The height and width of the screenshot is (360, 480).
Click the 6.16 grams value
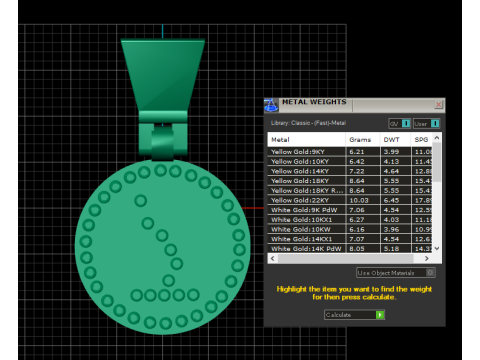pyautogui.click(x=357, y=229)
